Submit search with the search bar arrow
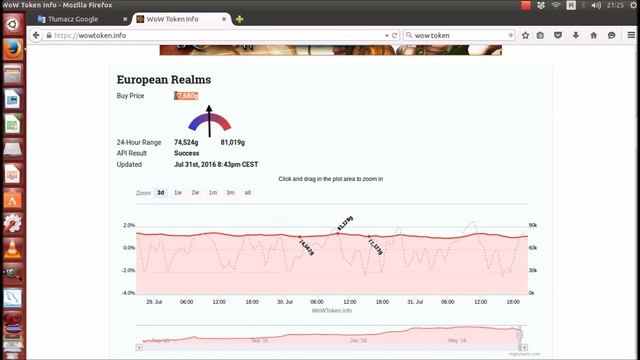The height and width of the screenshot is (360, 640). click(510, 36)
